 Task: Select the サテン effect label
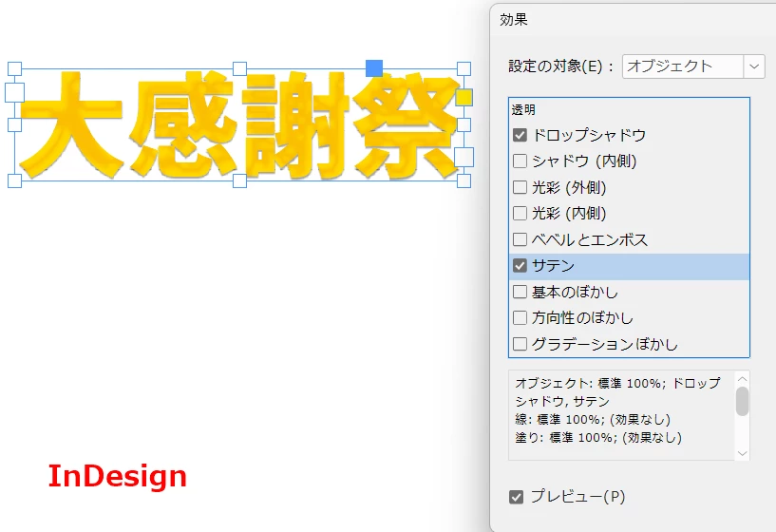[x=554, y=266]
